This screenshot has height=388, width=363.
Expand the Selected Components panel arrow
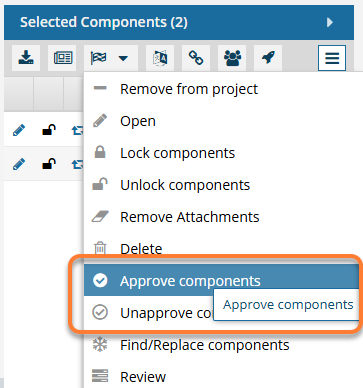pyautogui.click(x=330, y=22)
